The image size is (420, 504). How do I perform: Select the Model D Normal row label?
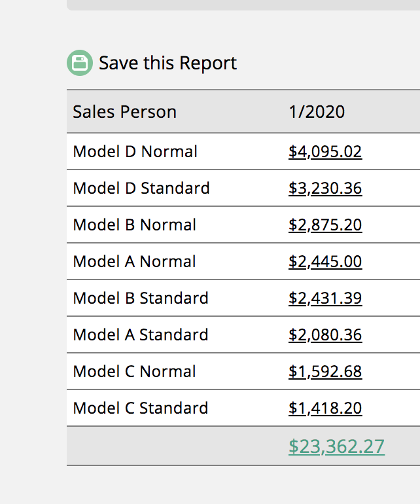pos(135,152)
